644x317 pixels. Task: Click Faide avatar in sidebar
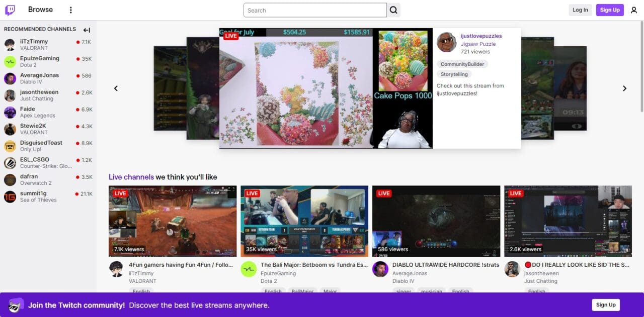(x=10, y=112)
